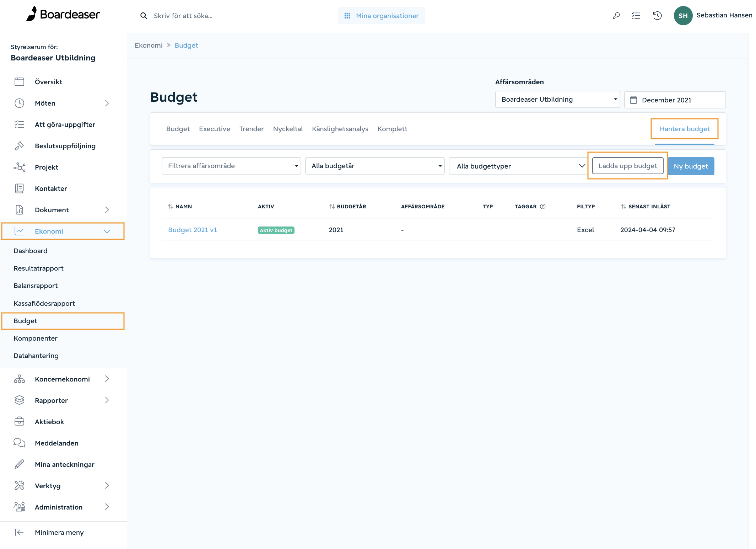756x549 pixels.
Task: Open the Filtrera affärsområde dropdown
Action: tap(231, 166)
